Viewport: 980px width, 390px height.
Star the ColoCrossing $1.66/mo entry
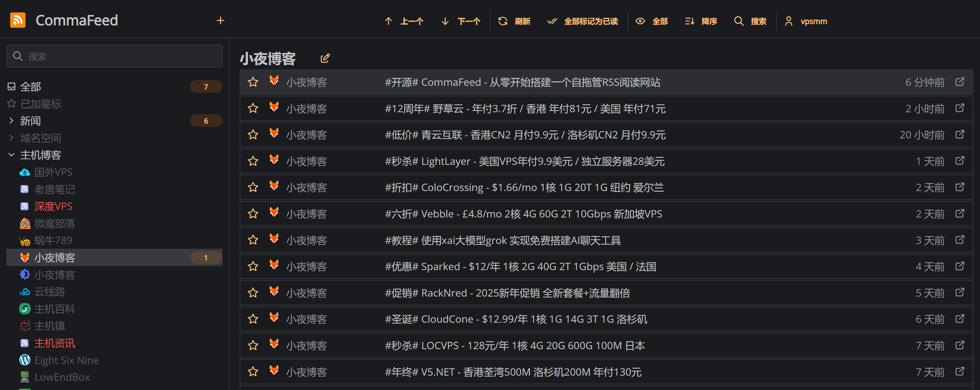pyautogui.click(x=253, y=188)
